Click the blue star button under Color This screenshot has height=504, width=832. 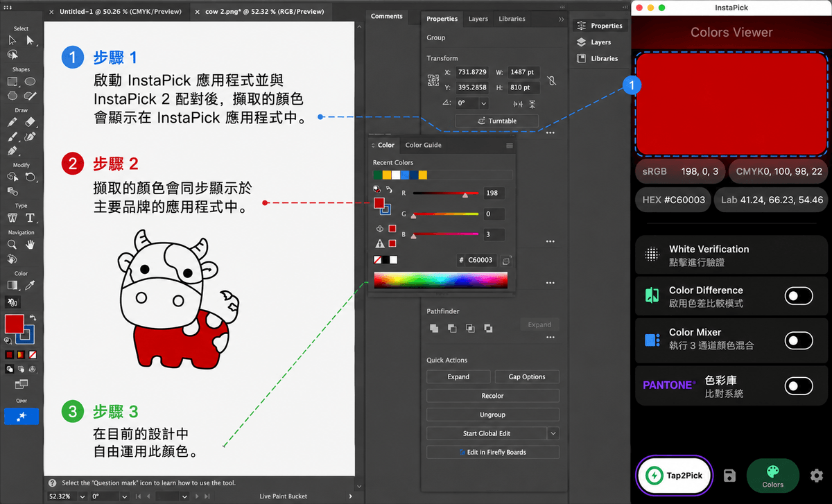(21, 416)
